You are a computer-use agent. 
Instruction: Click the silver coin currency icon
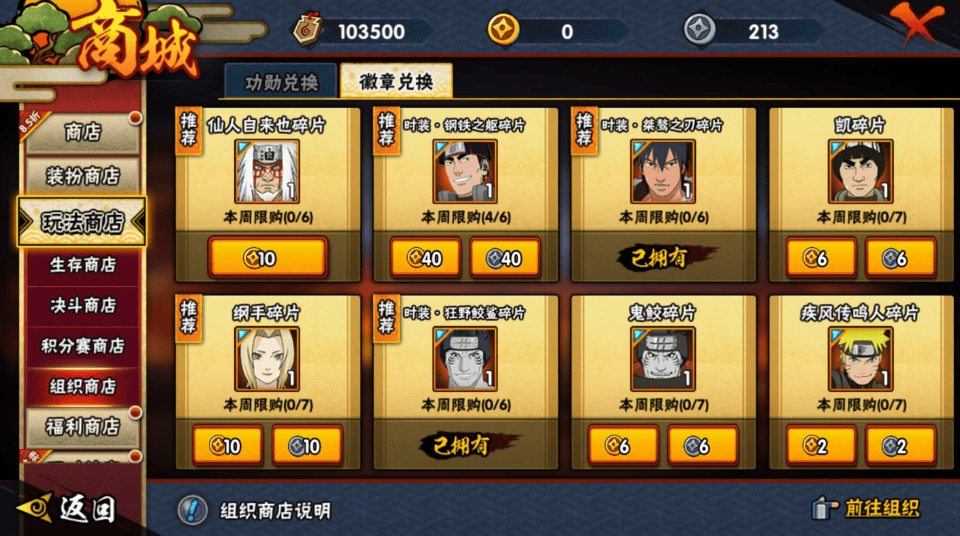700,29
